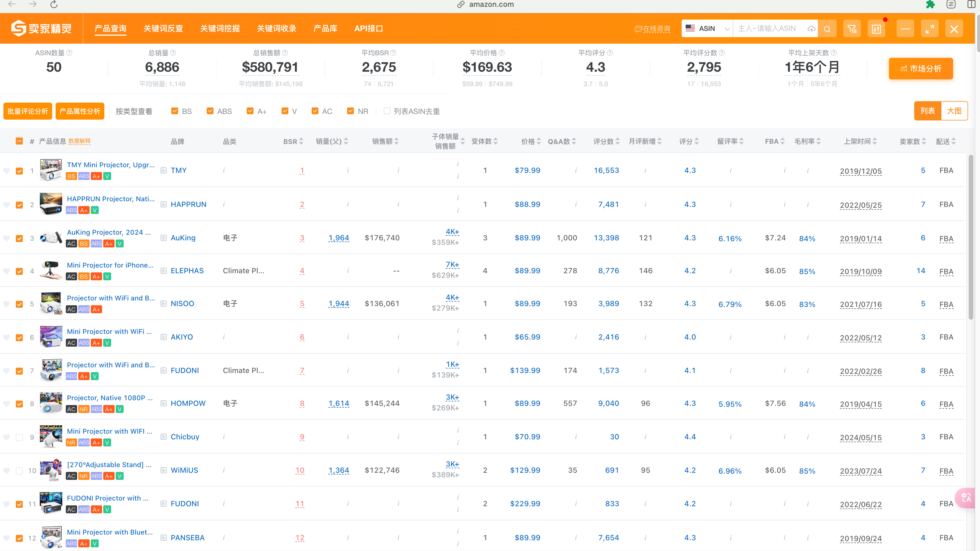
Task: Sort by 评分数 column
Action: coord(617,141)
